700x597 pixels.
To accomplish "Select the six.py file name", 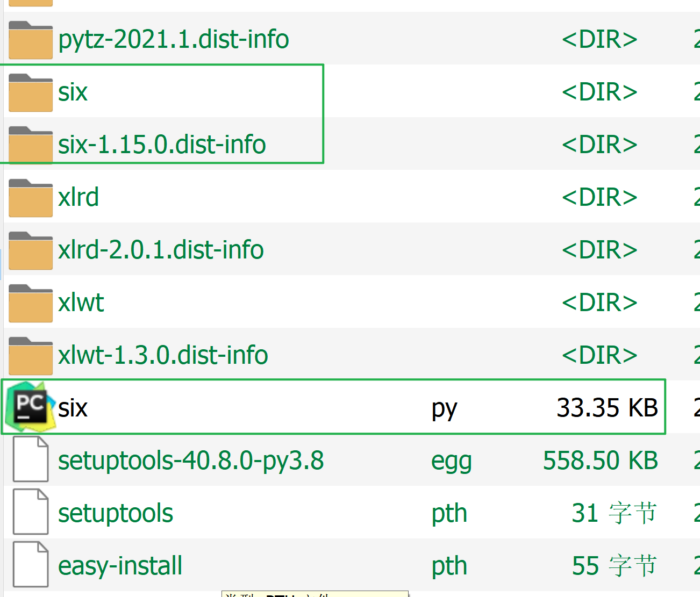I will (x=73, y=408).
